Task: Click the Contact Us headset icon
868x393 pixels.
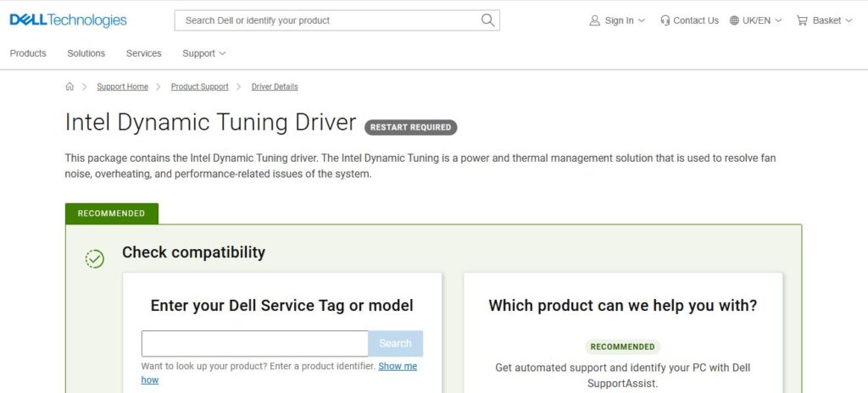Action: click(665, 20)
